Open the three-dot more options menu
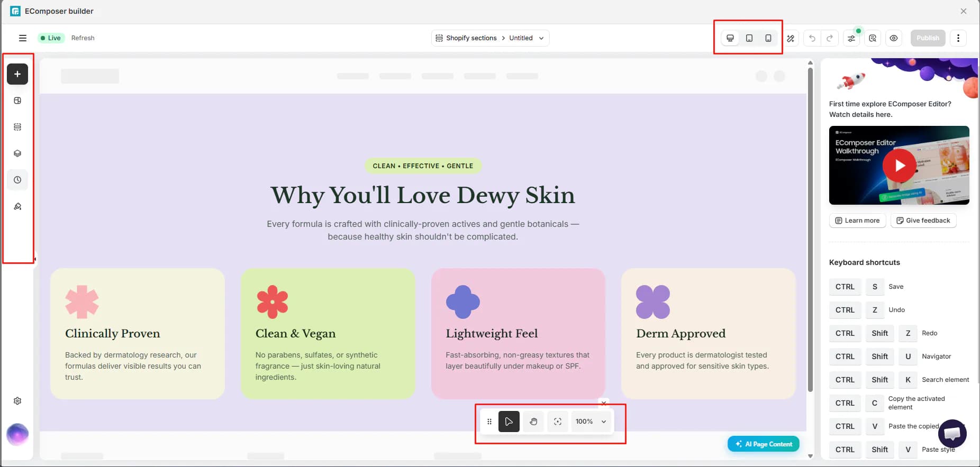 coord(958,38)
